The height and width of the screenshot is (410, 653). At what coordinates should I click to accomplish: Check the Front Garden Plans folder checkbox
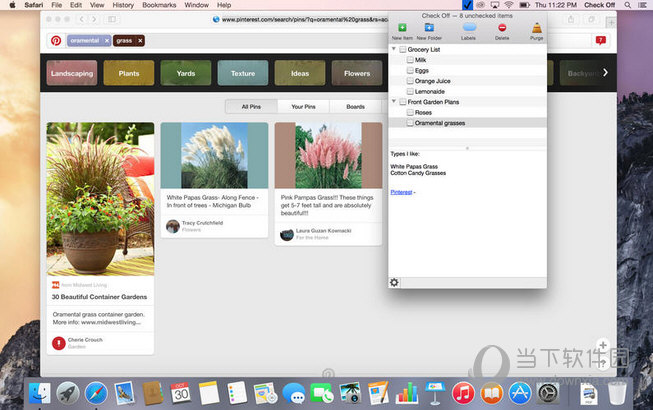tap(403, 102)
